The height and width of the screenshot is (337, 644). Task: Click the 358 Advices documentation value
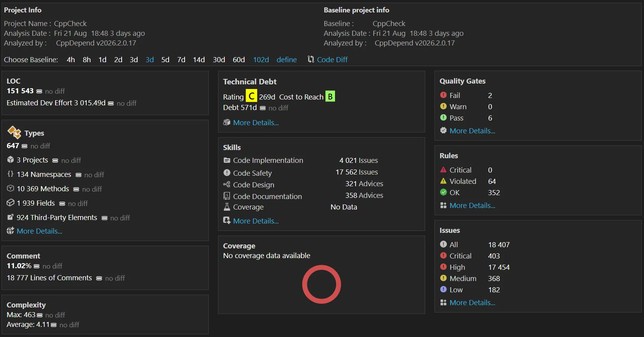point(364,195)
